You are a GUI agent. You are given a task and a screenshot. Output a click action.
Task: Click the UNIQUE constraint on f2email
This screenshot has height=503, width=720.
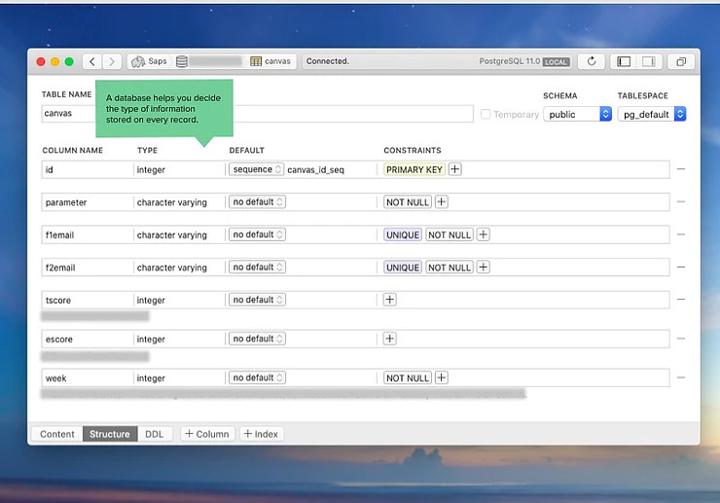coord(403,267)
